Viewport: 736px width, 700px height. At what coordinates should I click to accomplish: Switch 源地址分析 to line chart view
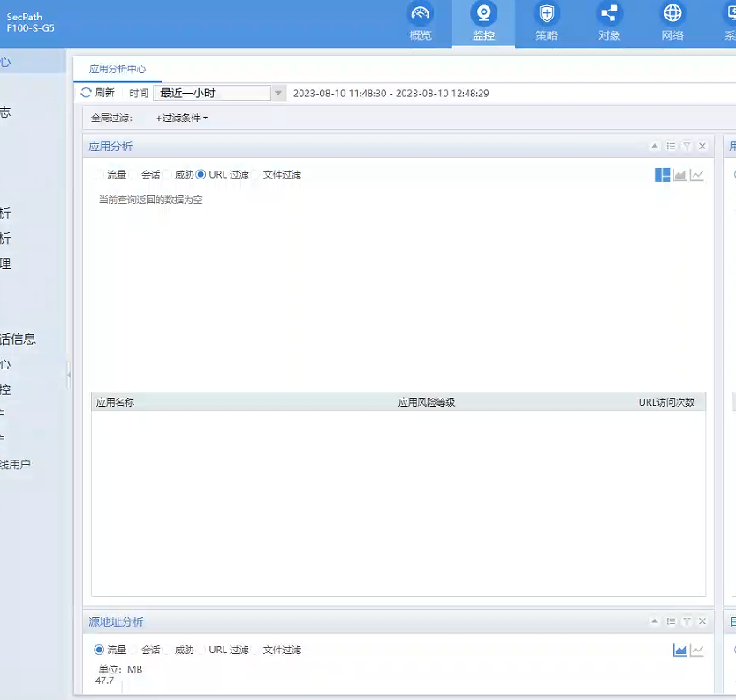point(697,651)
